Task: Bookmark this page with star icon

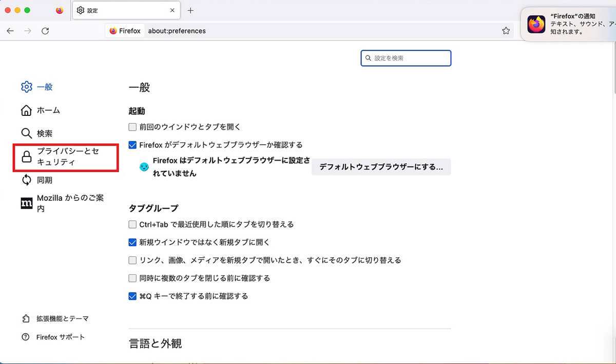Action: coord(506,31)
